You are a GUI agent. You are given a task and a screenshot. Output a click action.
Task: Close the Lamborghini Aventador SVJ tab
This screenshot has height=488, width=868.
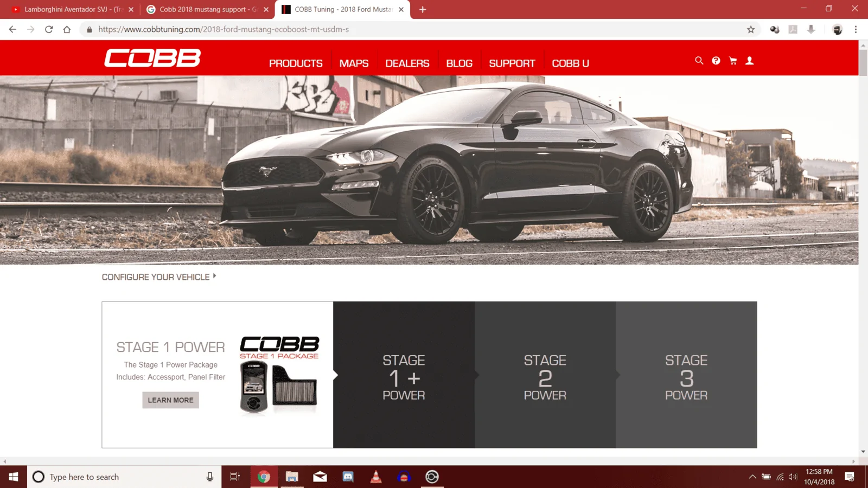131,9
